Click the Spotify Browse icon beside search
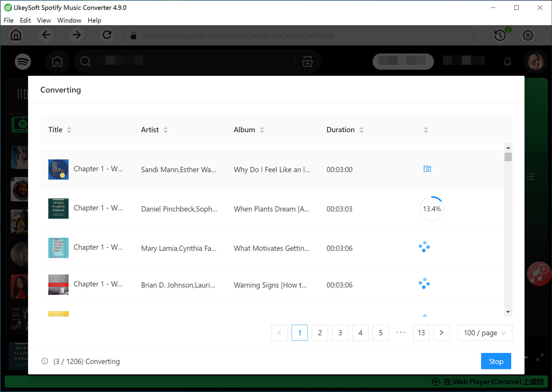The image size is (552, 392). pyautogui.click(x=307, y=62)
